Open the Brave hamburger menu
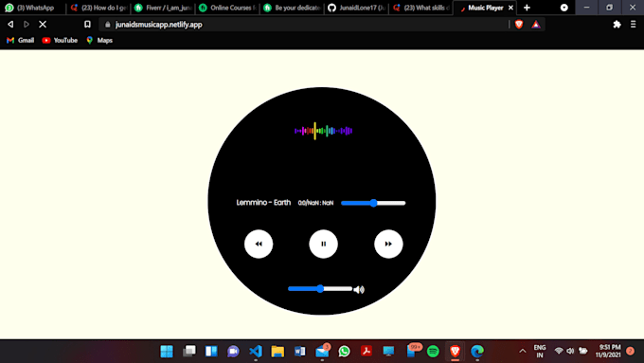Screen dimensions: 644x363 (633, 25)
